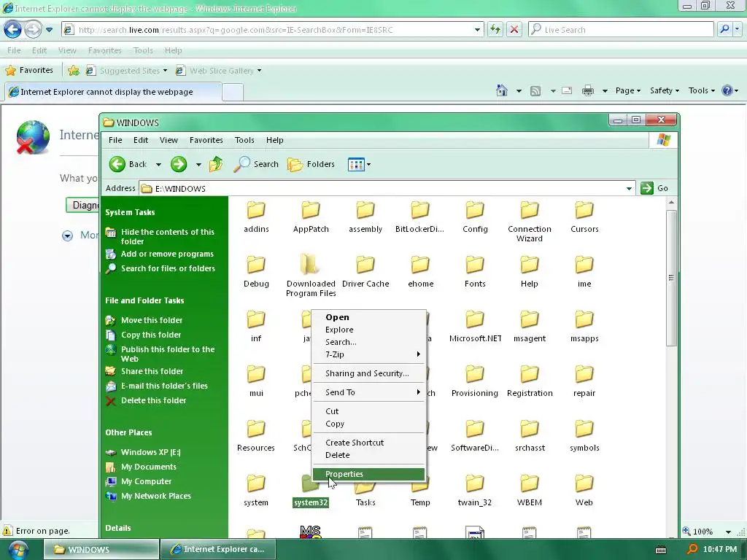Open the IE Page dropdown menu

click(x=628, y=90)
